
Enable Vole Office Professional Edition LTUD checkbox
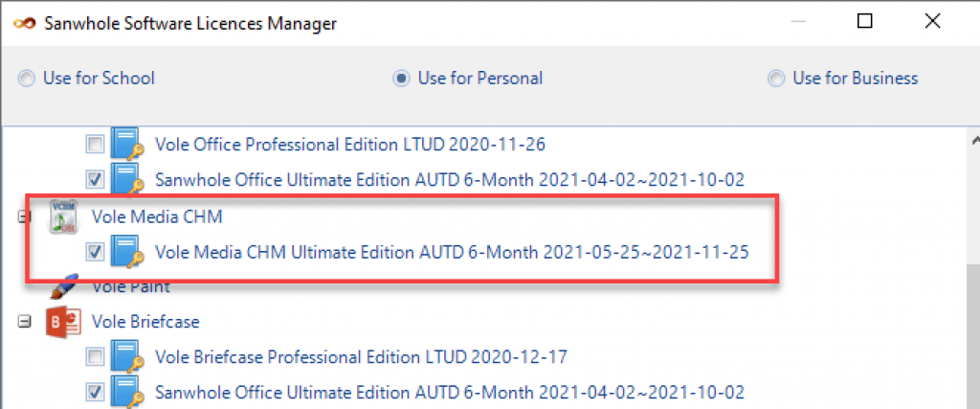tap(95, 146)
